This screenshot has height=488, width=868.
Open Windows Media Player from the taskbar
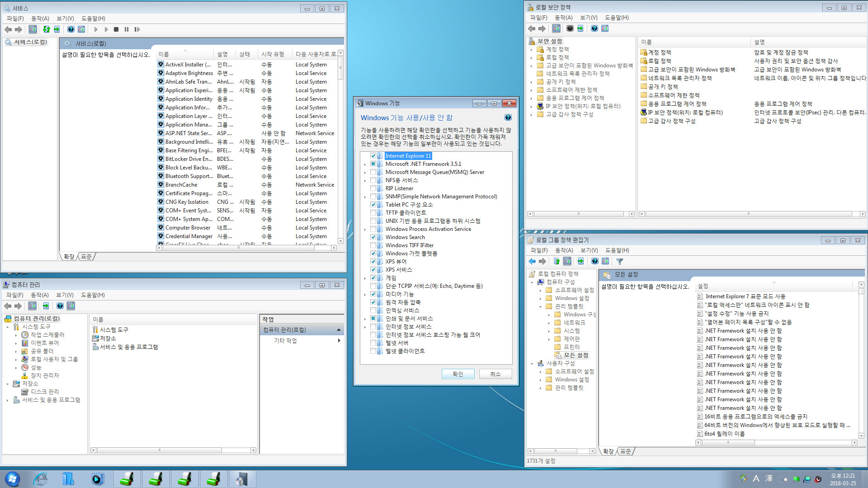click(98, 479)
